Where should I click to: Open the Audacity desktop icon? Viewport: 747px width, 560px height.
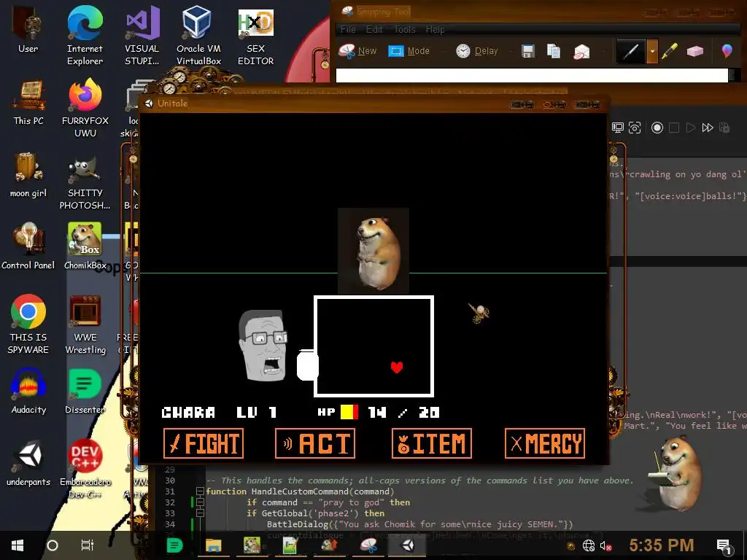28,391
